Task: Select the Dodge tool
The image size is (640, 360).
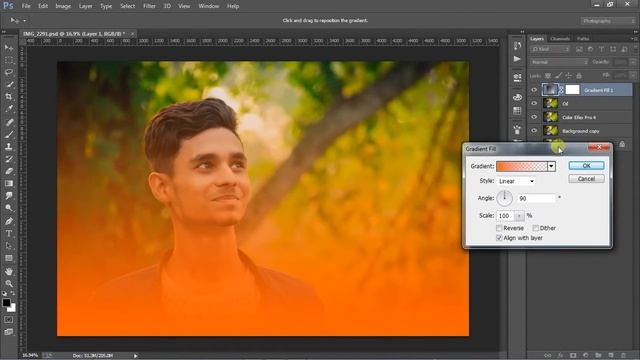Action: pos(9,208)
